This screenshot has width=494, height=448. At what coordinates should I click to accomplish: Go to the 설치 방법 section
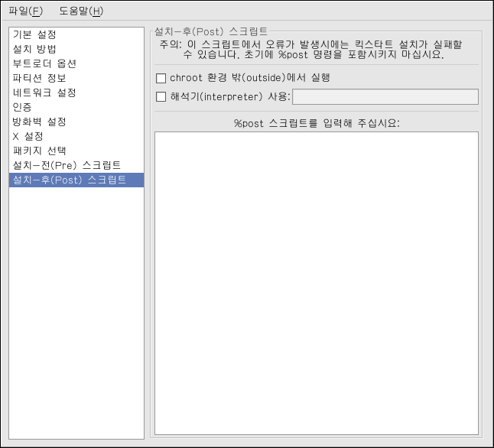point(34,50)
